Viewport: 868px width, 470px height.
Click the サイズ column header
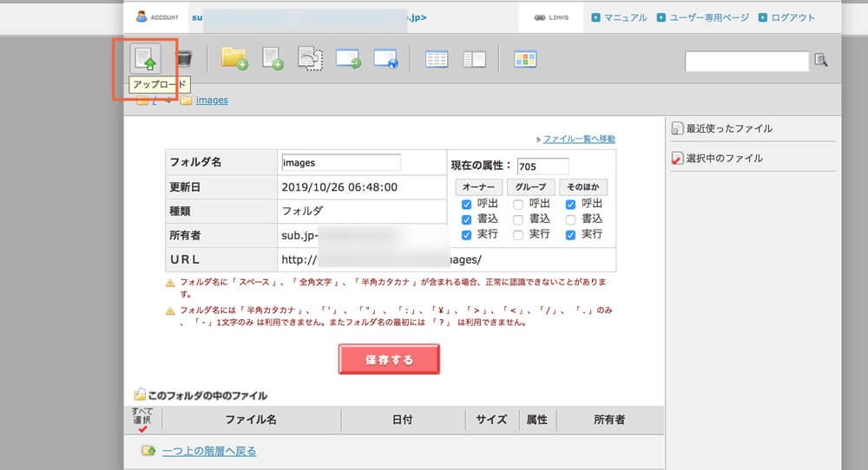(491, 420)
